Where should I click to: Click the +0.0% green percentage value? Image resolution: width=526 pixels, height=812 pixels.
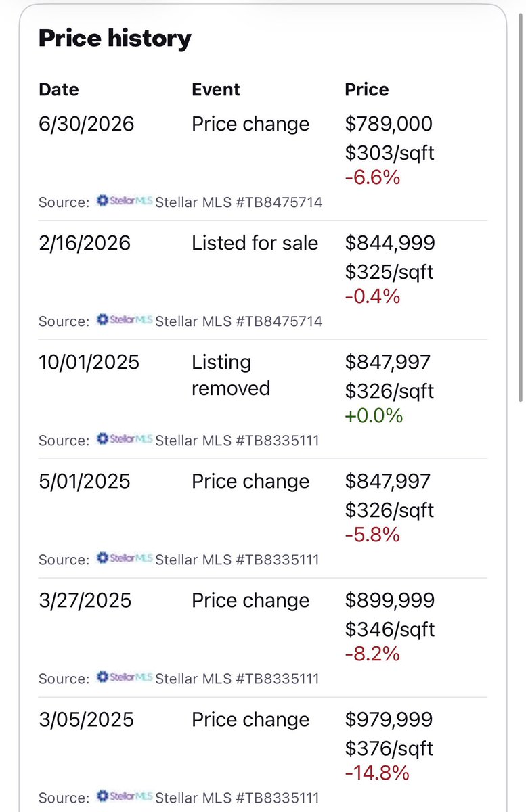(374, 415)
